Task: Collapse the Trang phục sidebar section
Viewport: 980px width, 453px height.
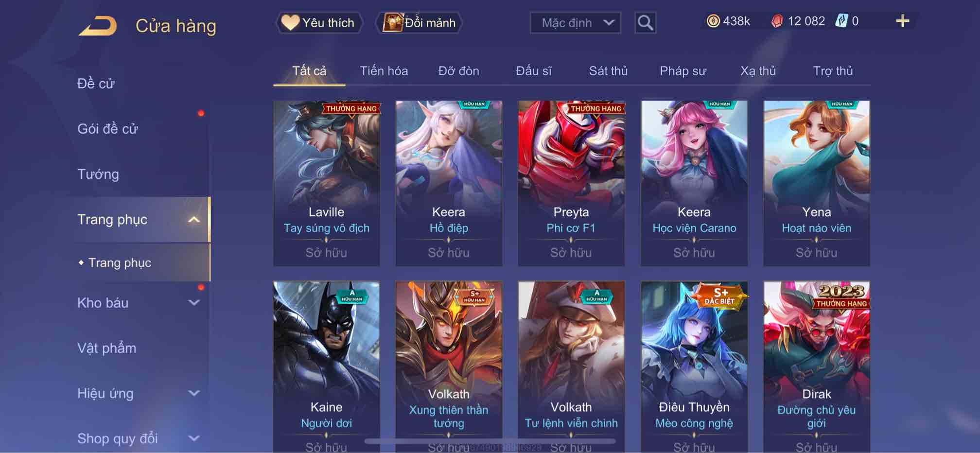Action: coord(193,220)
